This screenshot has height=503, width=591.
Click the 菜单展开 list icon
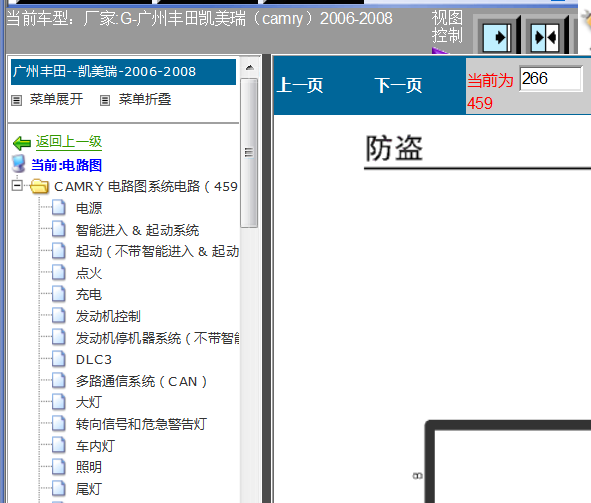tap(16, 100)
